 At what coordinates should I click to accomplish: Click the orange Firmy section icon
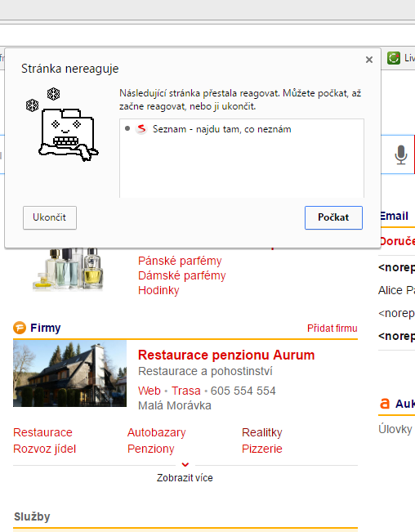coord(20,328)
